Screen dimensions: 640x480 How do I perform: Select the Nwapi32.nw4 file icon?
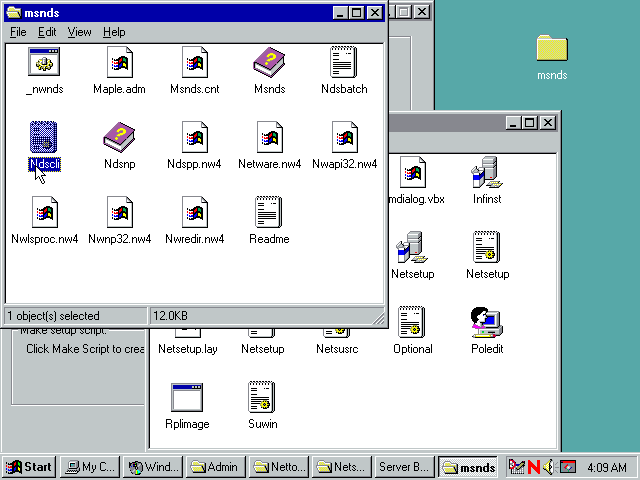click(x=345, y=137)
